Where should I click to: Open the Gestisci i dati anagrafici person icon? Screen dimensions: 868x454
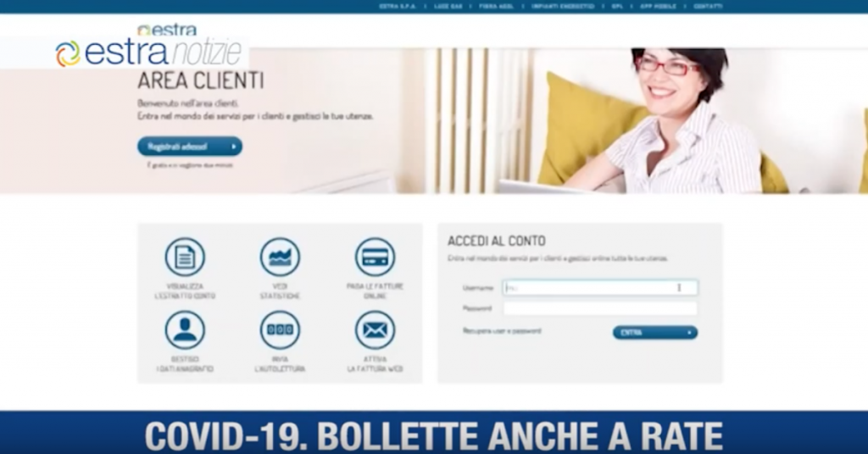tap(185, 330)
